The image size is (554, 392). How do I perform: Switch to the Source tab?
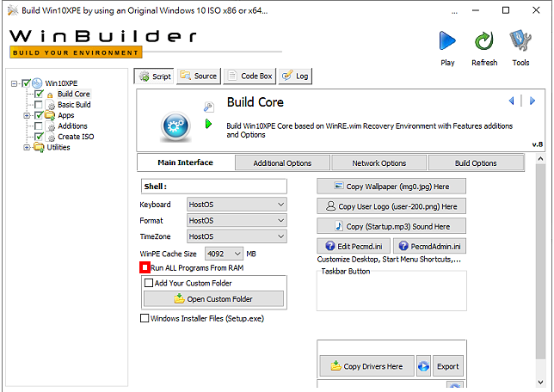click(199, 76)
